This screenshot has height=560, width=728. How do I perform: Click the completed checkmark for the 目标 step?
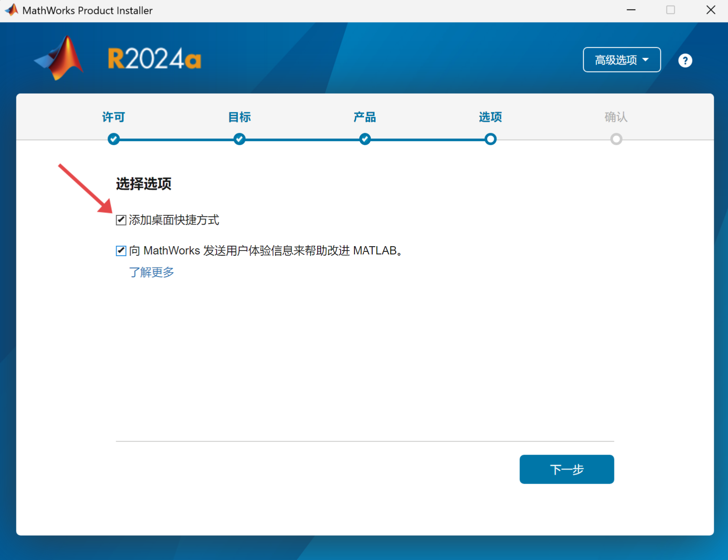[239, 139]
